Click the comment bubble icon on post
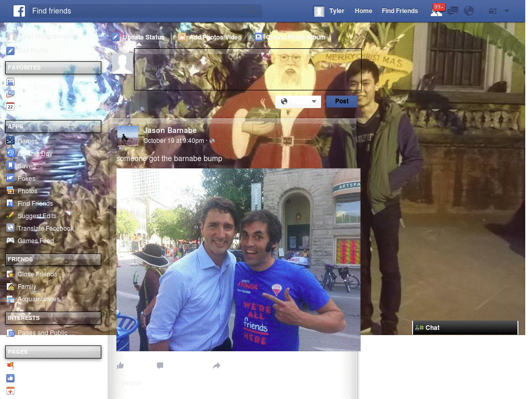This screenshot has width=532, height=399. (160, 365)
